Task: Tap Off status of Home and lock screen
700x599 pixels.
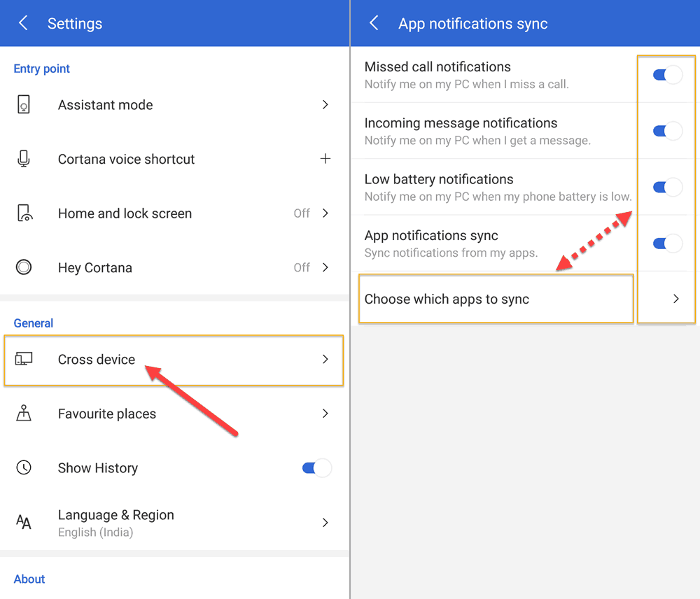Action: pyautogui.click(x=302, y=213)
